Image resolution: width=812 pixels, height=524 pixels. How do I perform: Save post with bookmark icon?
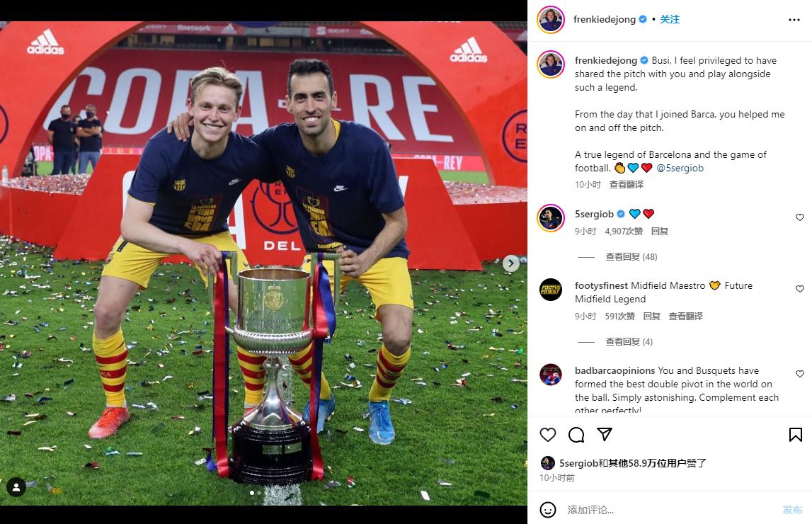(x=796, y=434)
